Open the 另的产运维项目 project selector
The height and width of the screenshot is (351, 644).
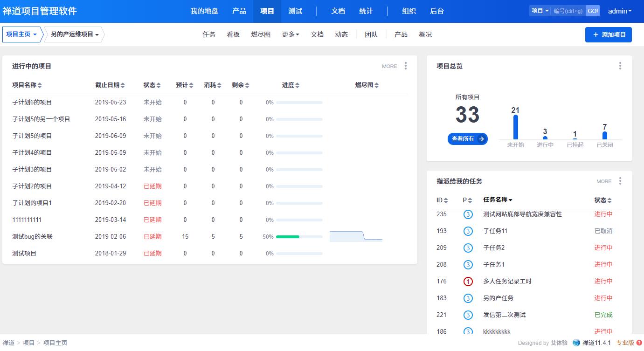point(75,34)
